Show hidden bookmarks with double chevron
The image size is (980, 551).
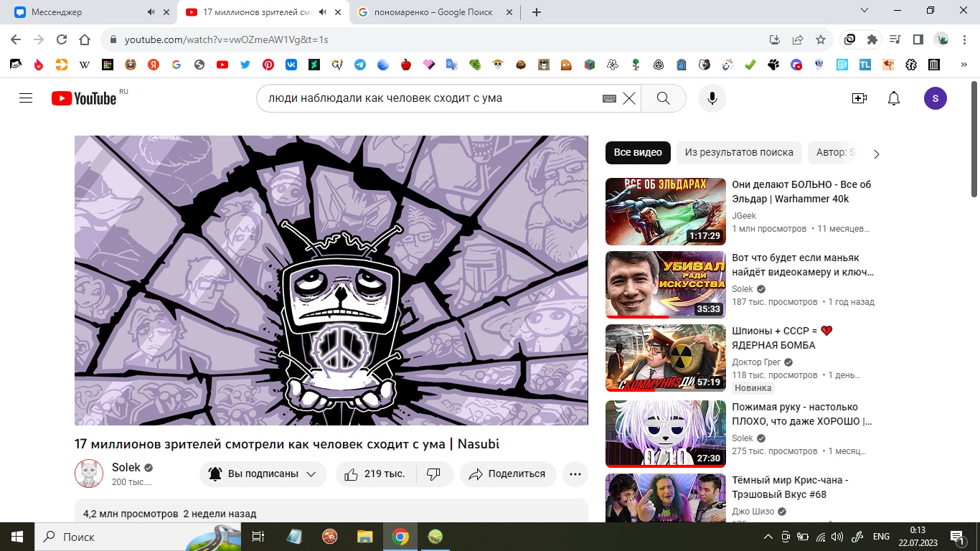(x=964, y=65)
